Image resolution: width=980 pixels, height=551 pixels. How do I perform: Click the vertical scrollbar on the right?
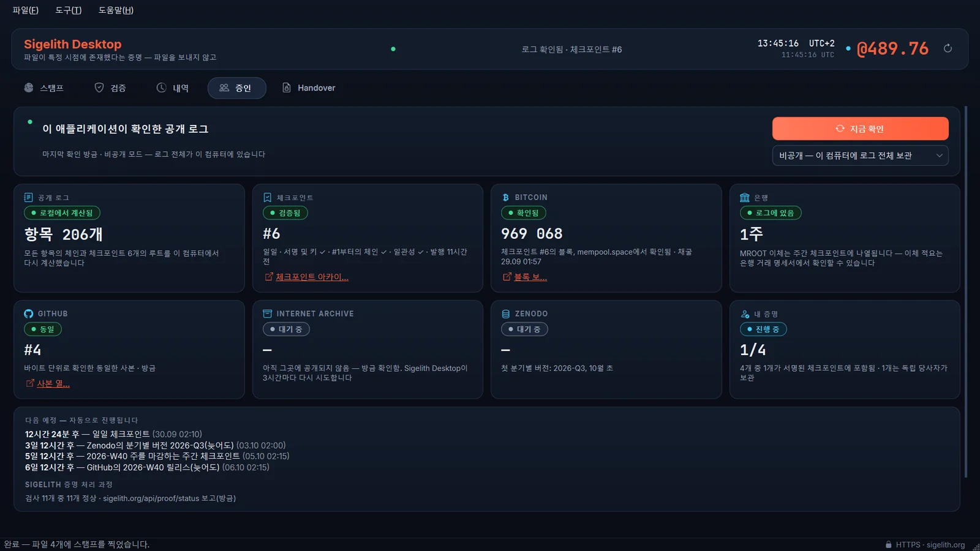pos(966,292)
